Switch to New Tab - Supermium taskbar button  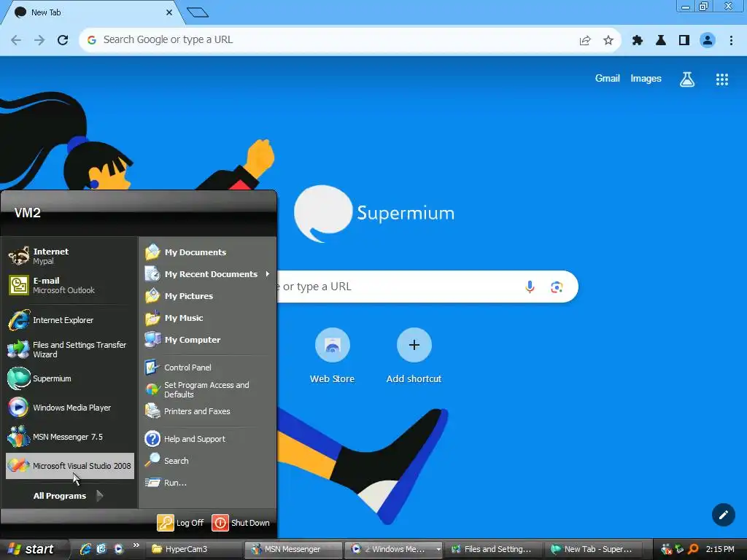click(x=592, y=549)
